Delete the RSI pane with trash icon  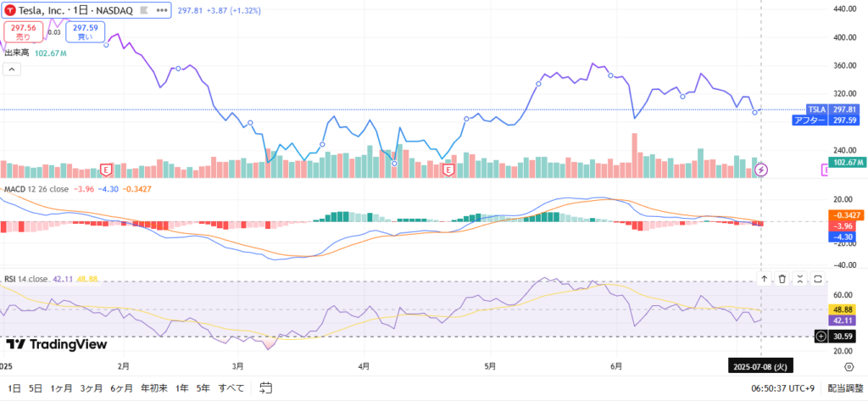(782, 279)
